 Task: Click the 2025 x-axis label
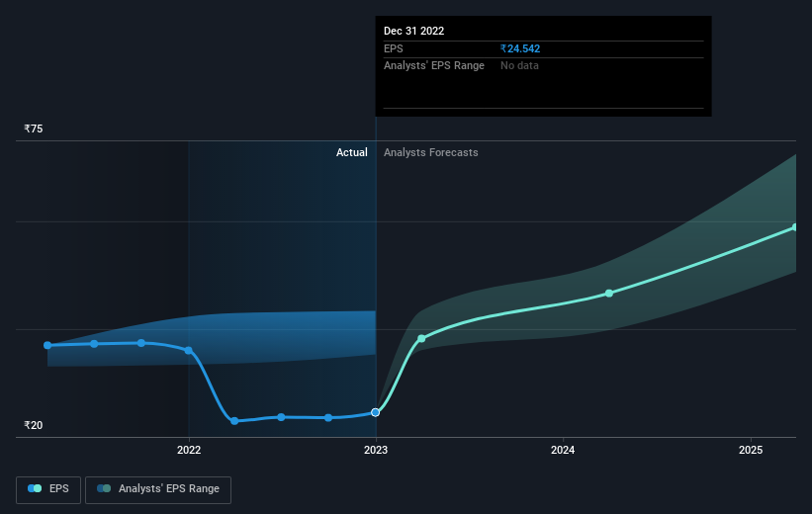[x=751, y=450]
